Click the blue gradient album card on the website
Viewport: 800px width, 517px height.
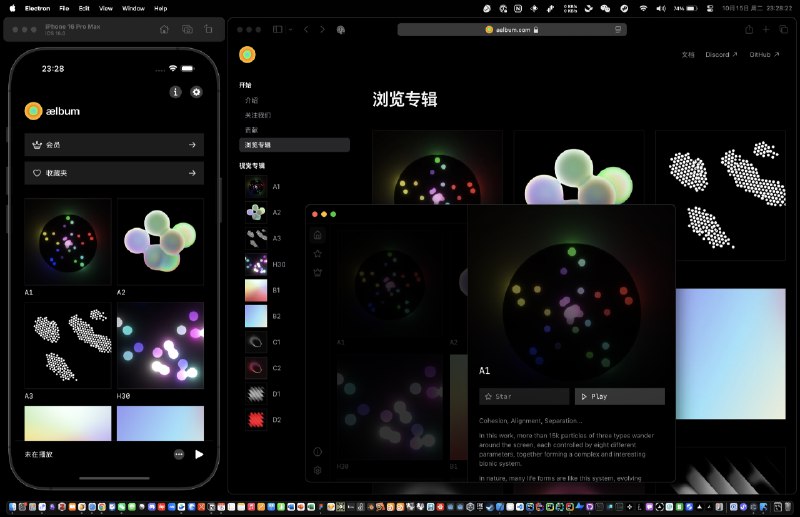(x=731, y=354)
